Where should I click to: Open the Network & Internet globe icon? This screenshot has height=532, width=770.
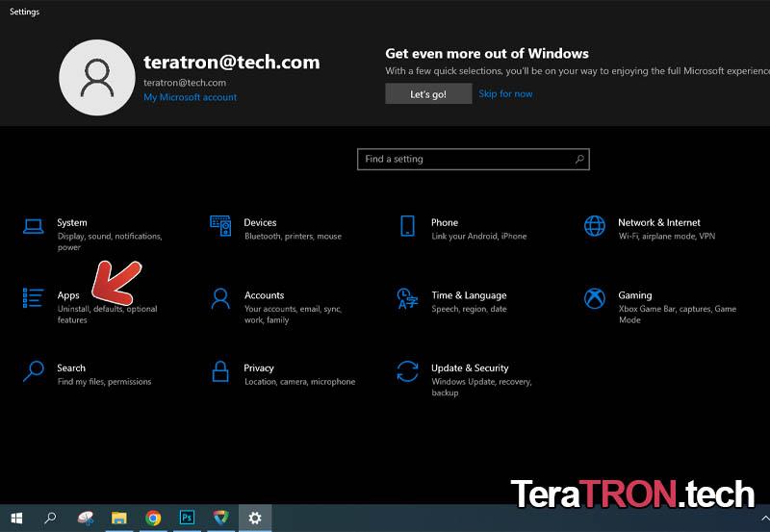pyautogui.click(x=595, y=226)
